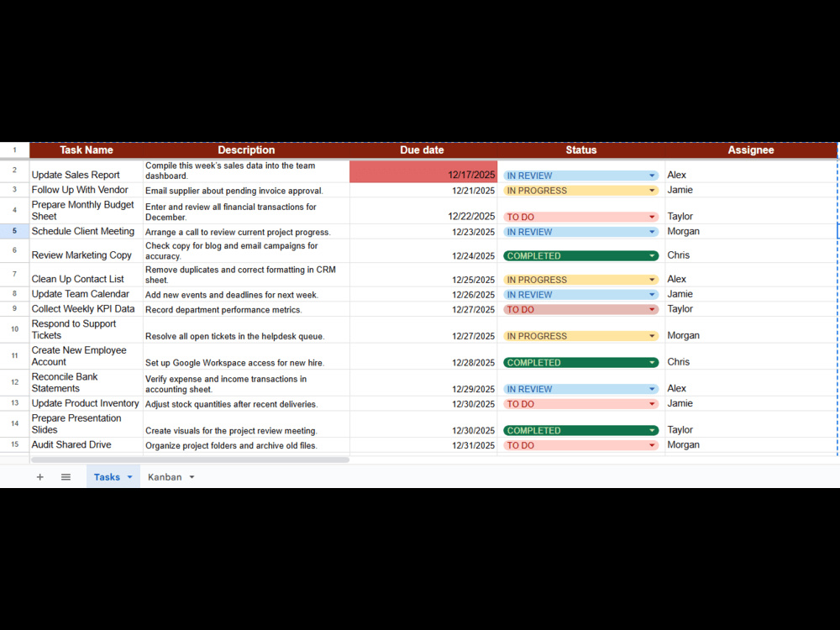The image size is (840, 630).
Task: Add a new sheet with plus icon
Action: (x=39, y=477)
